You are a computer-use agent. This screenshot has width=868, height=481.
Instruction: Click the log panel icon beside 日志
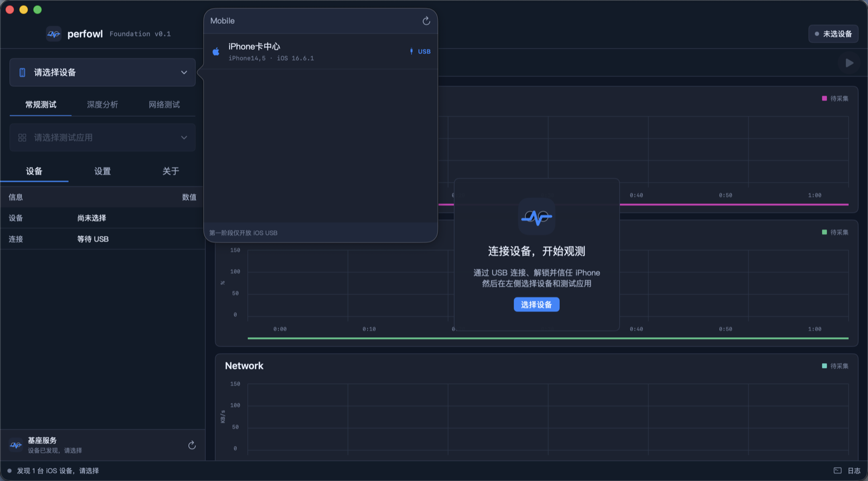[x=838, y=471]
